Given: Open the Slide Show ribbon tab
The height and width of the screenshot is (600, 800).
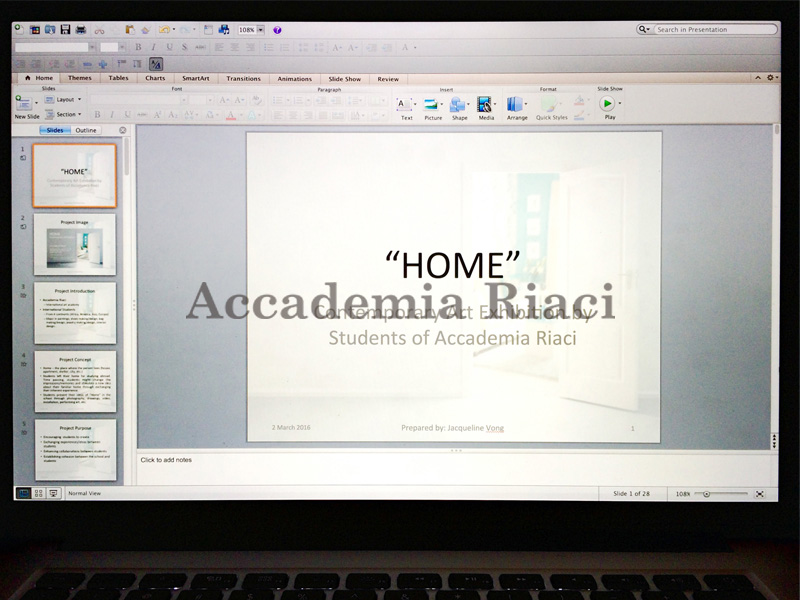Looking at the screenshot, I should click(344, 79).
